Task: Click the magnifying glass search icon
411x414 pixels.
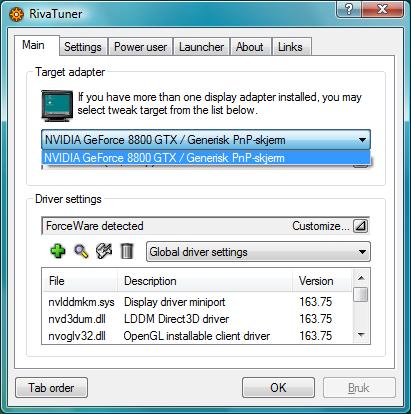Action: [81, 251]
